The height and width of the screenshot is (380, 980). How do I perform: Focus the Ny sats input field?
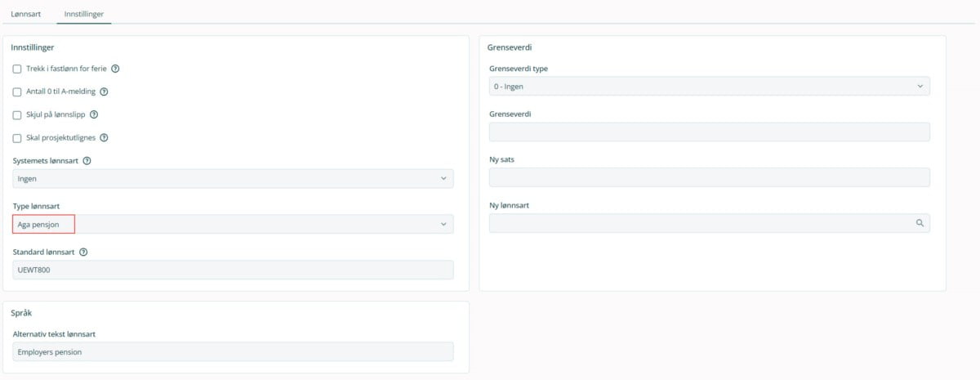(x=709, y=177)
